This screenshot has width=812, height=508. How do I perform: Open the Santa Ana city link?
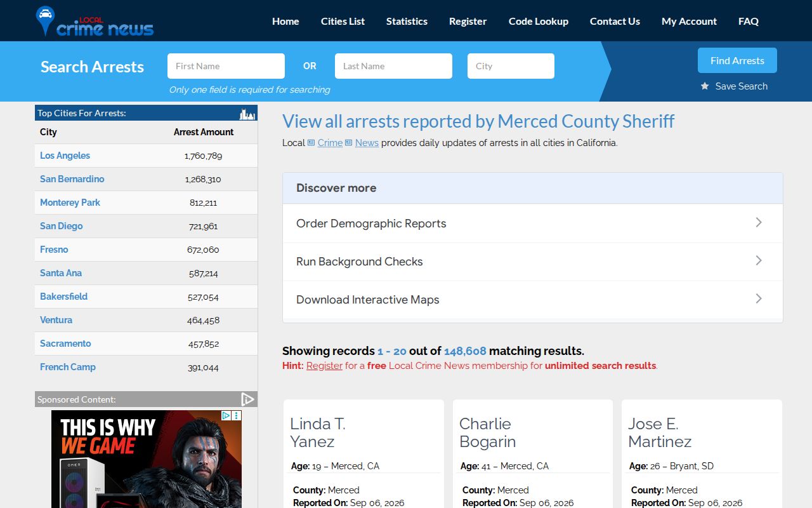(x=61, y=273)
